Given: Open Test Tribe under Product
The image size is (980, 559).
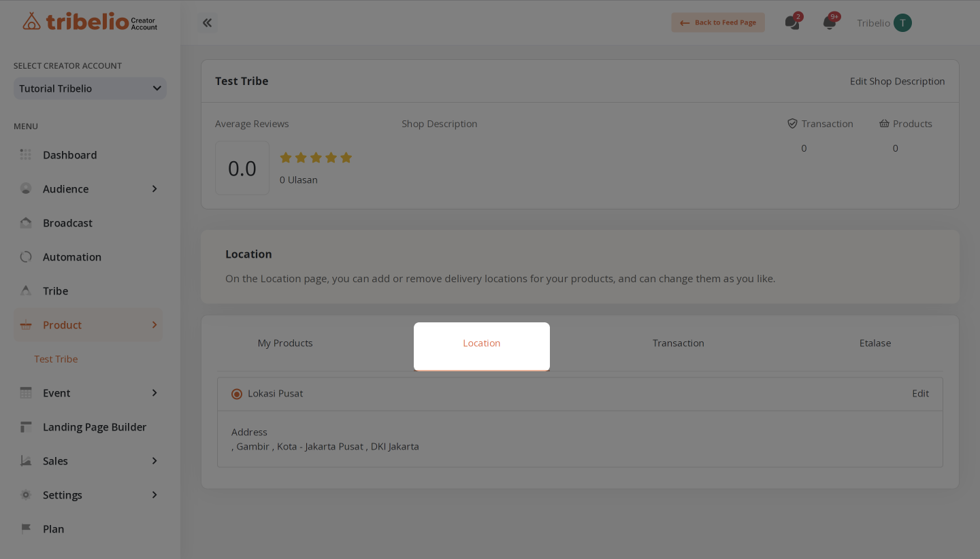Looking at the screenshot, I should [x=56, y=359].
